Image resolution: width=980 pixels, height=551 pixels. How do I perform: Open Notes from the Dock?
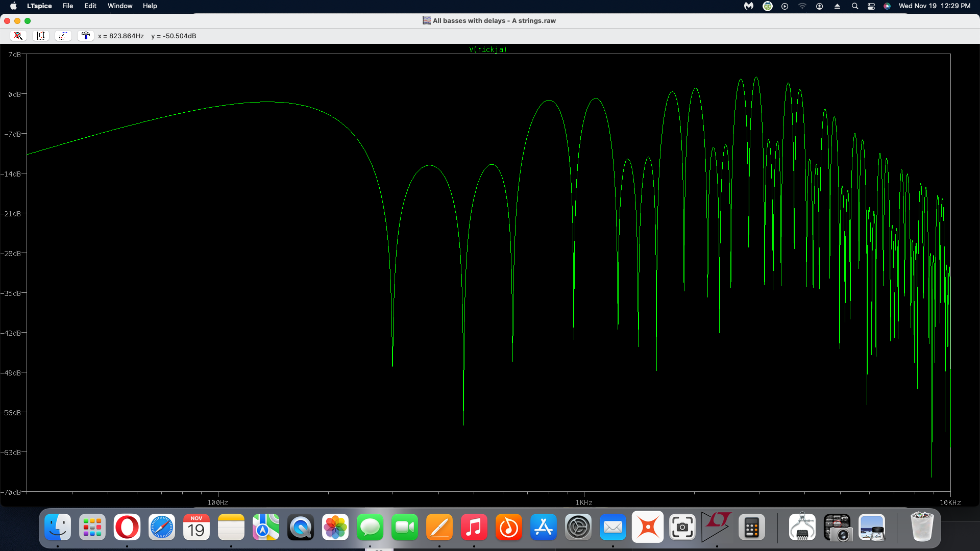(x=231, y=527)
